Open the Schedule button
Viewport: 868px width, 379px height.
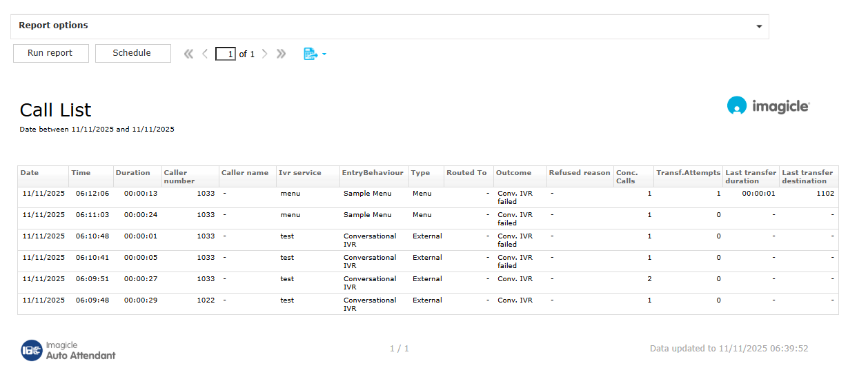[132, 53]
